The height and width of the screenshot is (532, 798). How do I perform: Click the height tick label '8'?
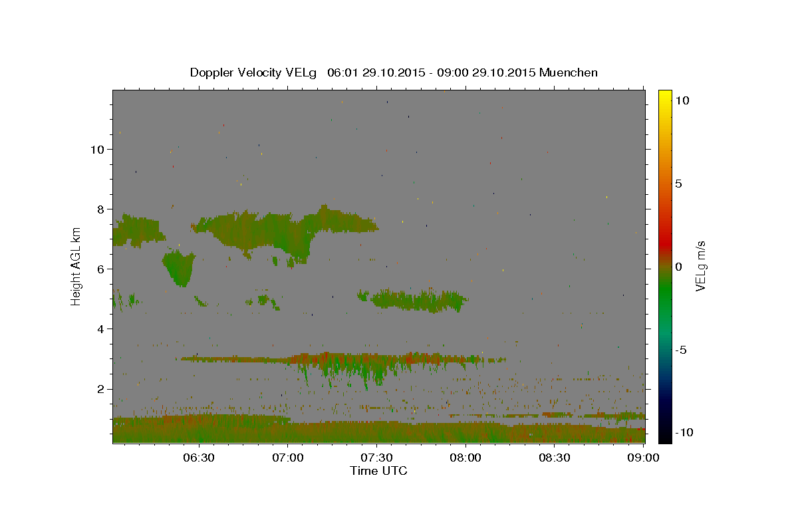click(102, 209)
